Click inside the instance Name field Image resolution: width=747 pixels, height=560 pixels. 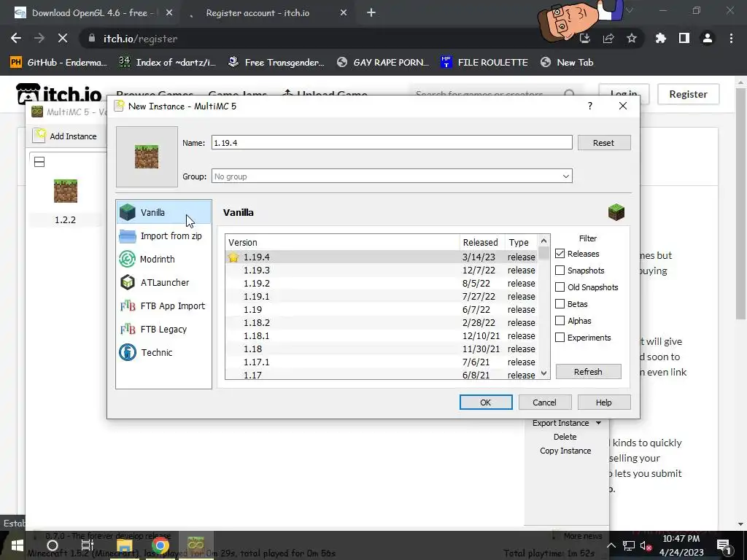pos(392,142)
